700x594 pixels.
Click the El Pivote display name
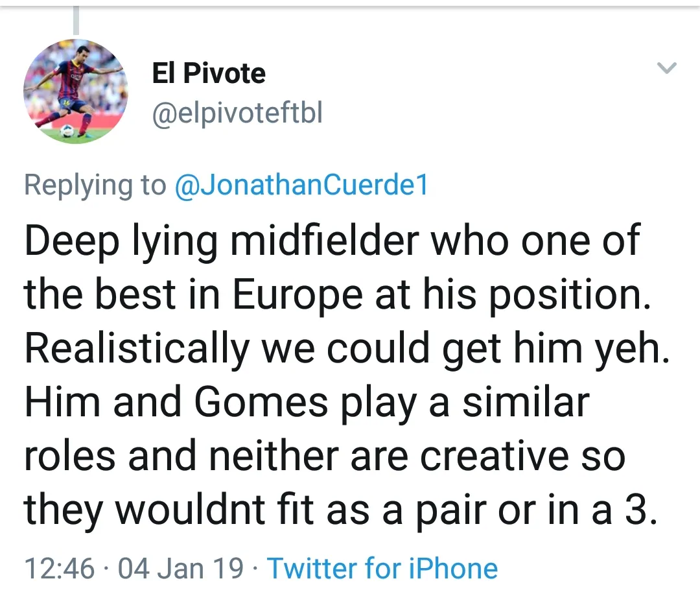[209, 73]
